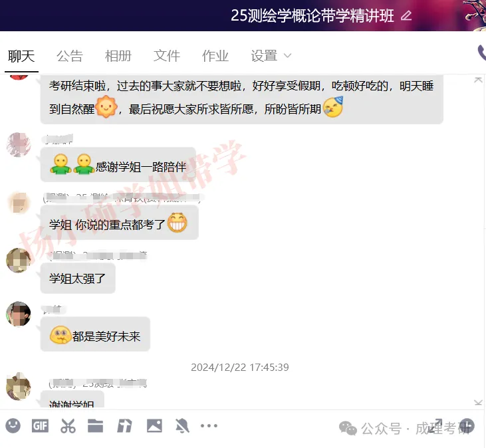Open the send picture image icon
The image size is (486, 448).
point(154,425)
